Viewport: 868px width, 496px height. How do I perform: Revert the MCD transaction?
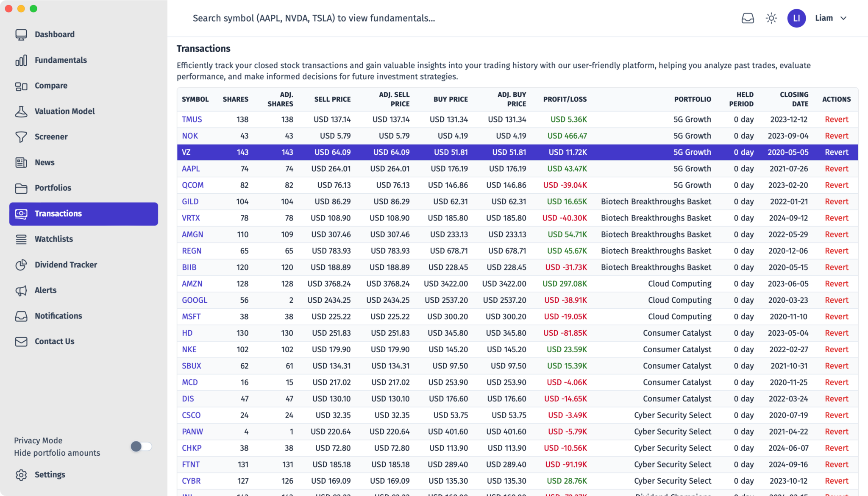(x=837, y=382)
